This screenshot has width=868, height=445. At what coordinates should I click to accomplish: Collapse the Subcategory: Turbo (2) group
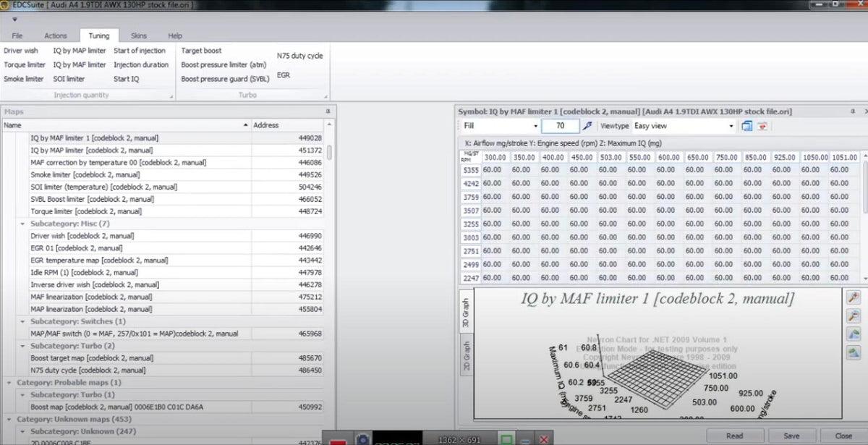23,346
